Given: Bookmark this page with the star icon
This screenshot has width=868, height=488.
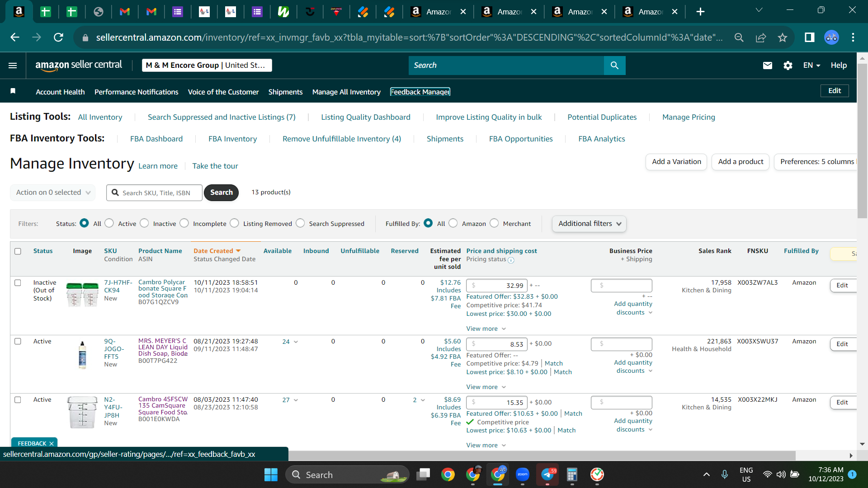Looking at the screenshot, I should [783, 38].
